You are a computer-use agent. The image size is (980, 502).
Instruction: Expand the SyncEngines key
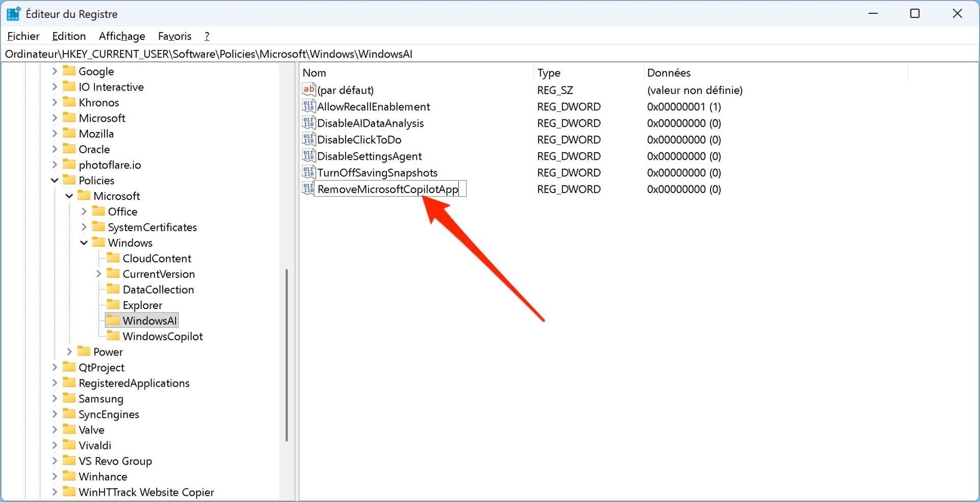[55, 414]
